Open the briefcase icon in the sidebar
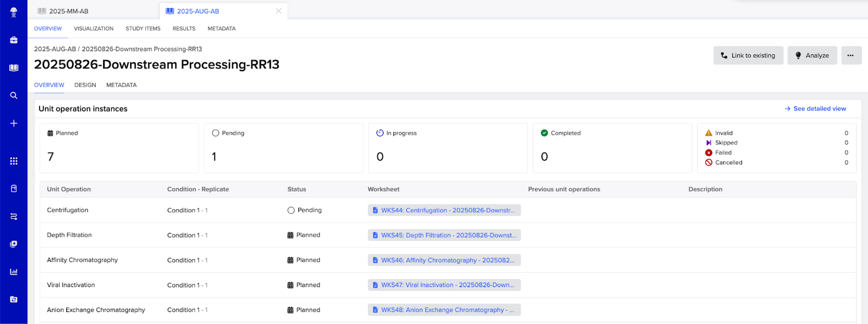Screen dimensions: 868x324 click(x=14, y=40)
